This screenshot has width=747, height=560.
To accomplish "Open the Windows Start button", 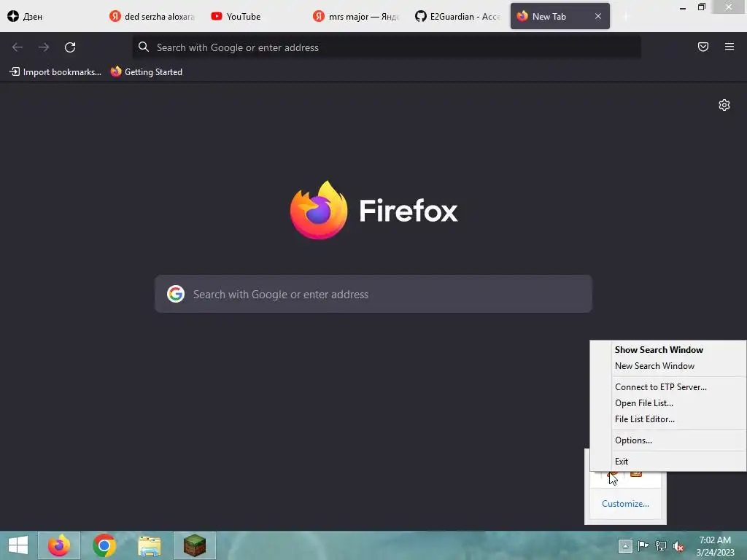I will click(x=18, y=545).
